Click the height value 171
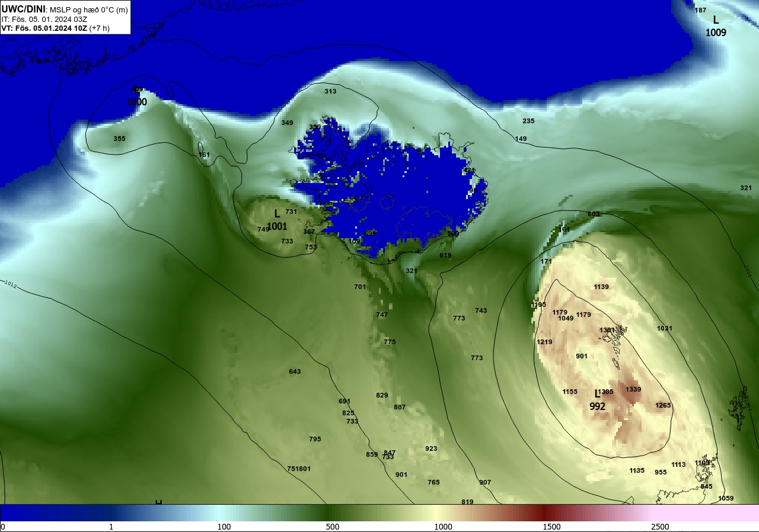 pos(546,261)
